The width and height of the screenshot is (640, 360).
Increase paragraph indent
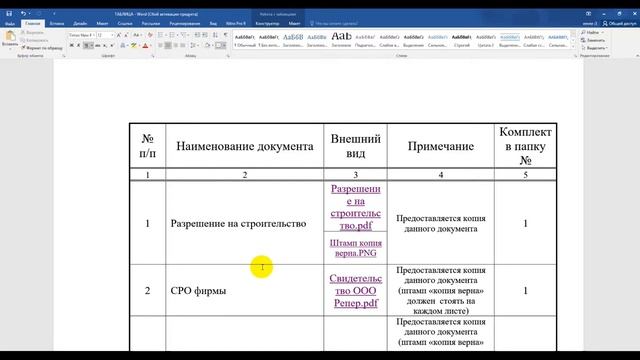pyautogui.click(x=205, y=35)
